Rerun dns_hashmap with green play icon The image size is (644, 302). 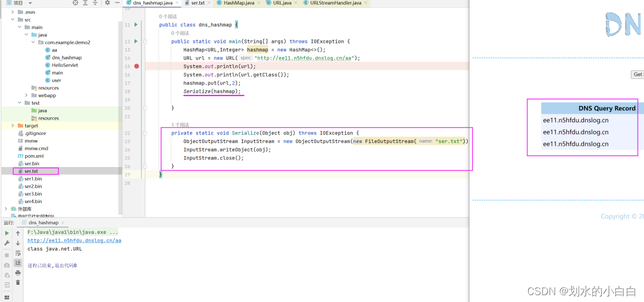[x=6, y=233]
